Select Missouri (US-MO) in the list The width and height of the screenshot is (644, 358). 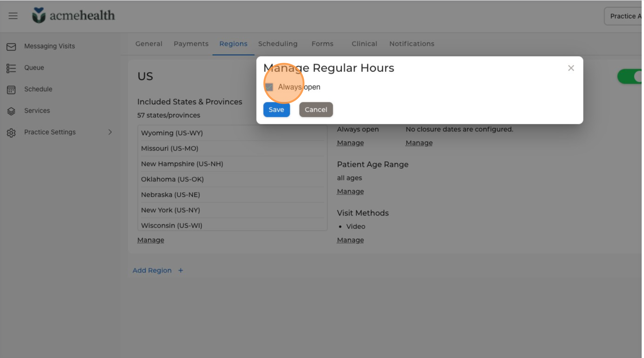(232, 148)
